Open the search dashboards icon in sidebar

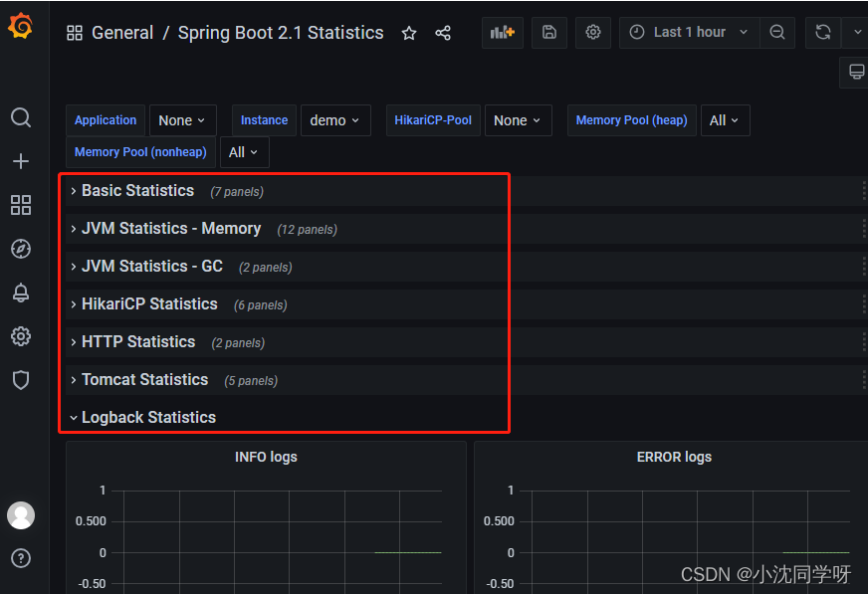point(21,117)
